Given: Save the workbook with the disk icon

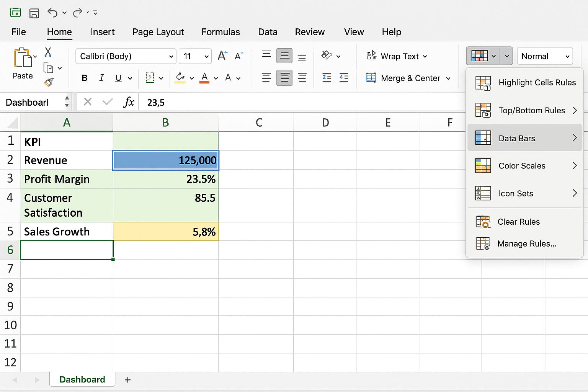Looking at the screenshot, I should [x=34, y=13].
